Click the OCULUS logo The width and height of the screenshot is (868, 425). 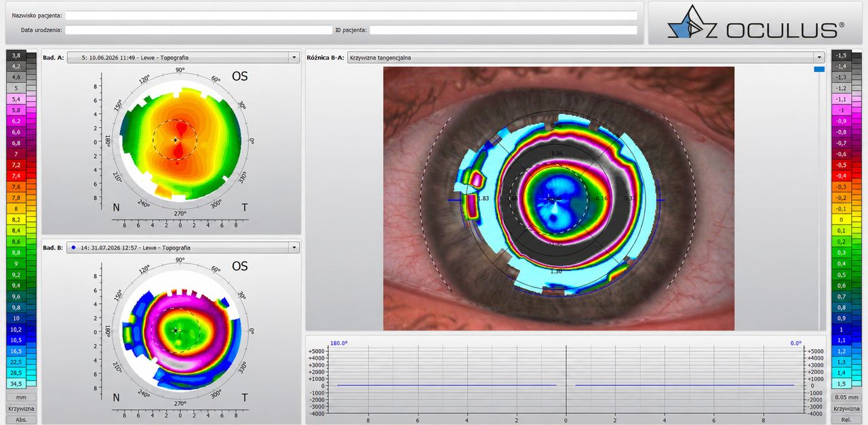coord(755,23)
